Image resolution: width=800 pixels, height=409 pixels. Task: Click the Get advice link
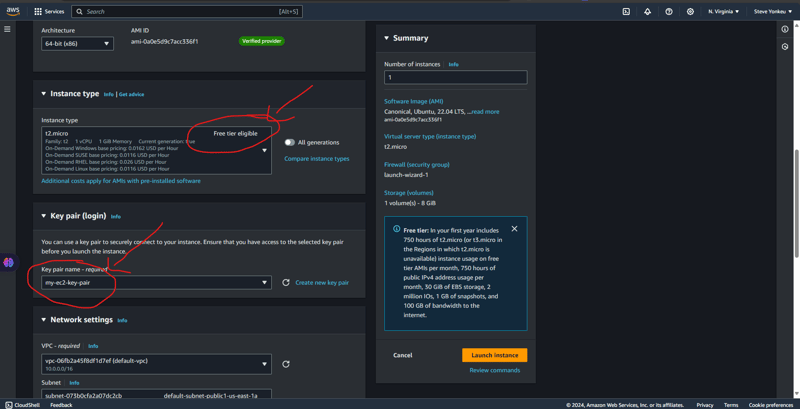tap(132, 94)
